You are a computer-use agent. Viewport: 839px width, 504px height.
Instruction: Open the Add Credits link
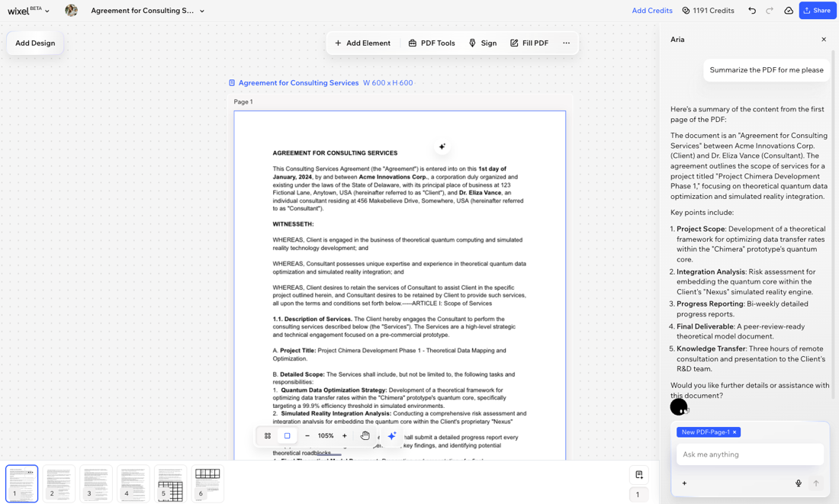pos(651,11)
